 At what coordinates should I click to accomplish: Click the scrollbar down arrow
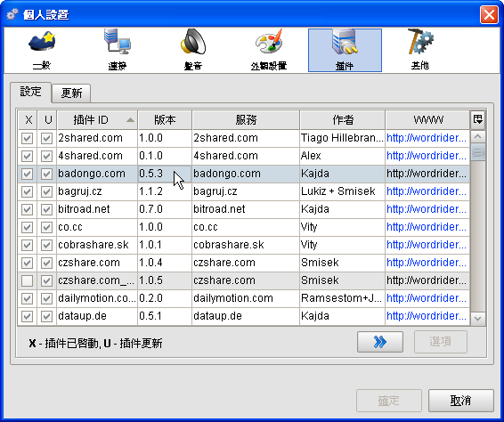(x=478, y=318)
